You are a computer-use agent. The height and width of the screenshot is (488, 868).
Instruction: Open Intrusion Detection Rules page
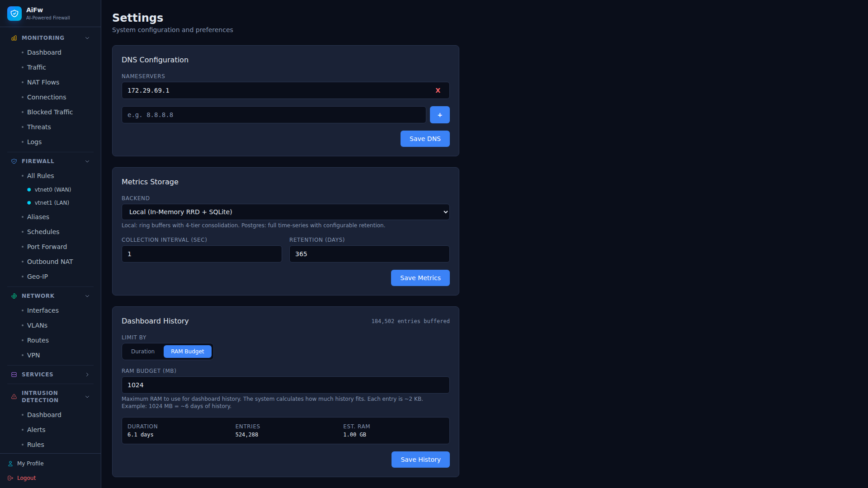point(36,445)
